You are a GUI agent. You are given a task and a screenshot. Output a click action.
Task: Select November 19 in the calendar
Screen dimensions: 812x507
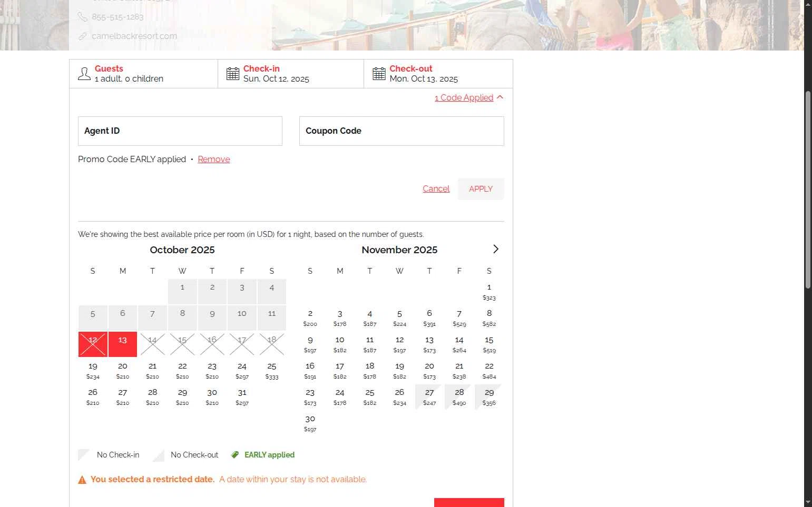399,371
